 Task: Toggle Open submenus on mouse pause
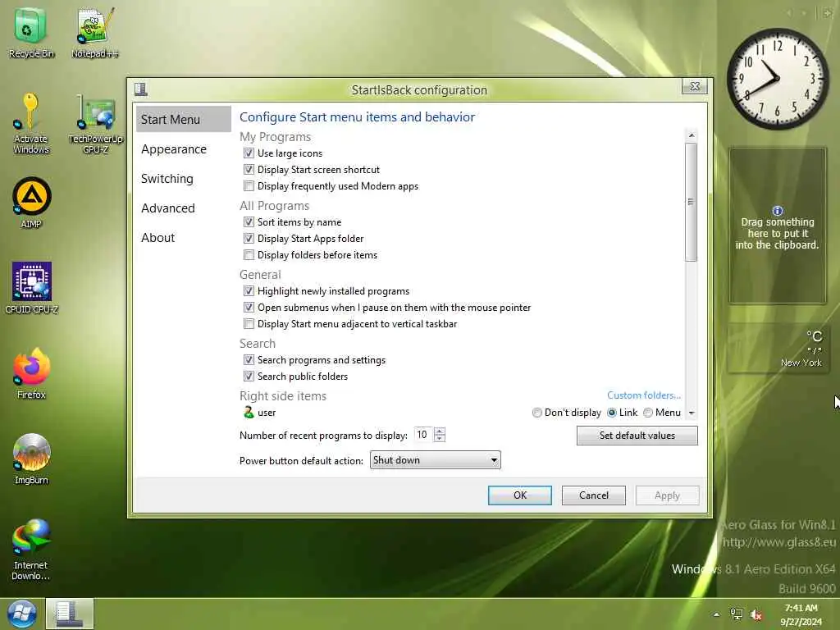(249, 307)
